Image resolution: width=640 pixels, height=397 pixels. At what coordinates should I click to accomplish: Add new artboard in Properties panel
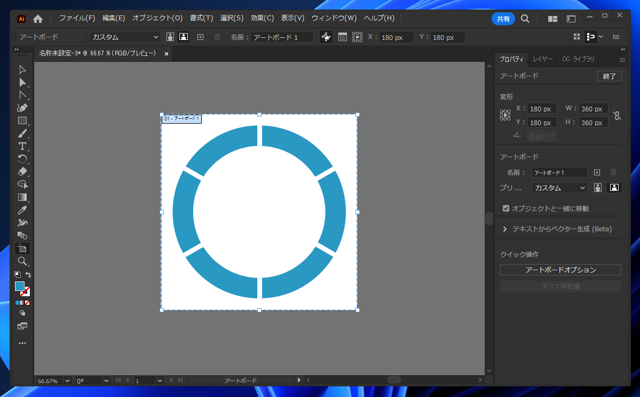[597, 173]
